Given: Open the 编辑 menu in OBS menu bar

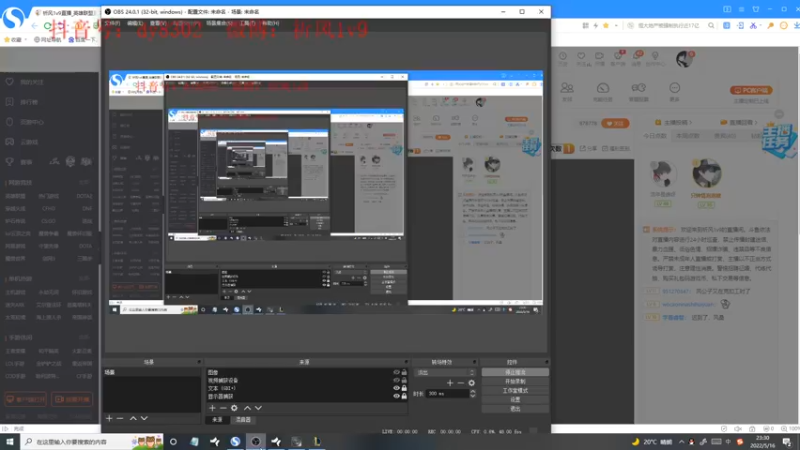Looking at the screenshot, I should tap(135, 23).
